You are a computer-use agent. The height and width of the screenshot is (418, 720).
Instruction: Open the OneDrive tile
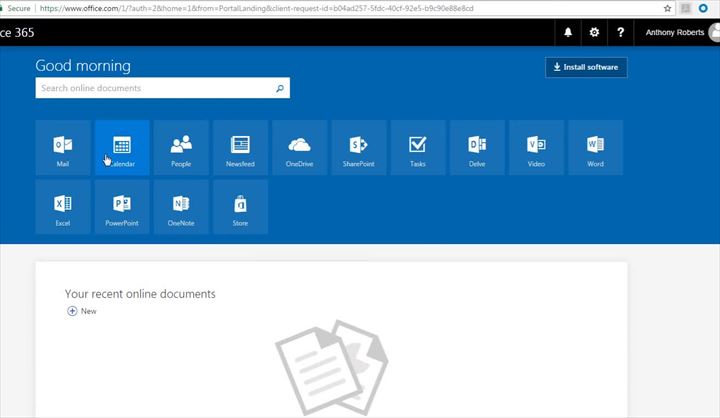[x=299, y=147]
